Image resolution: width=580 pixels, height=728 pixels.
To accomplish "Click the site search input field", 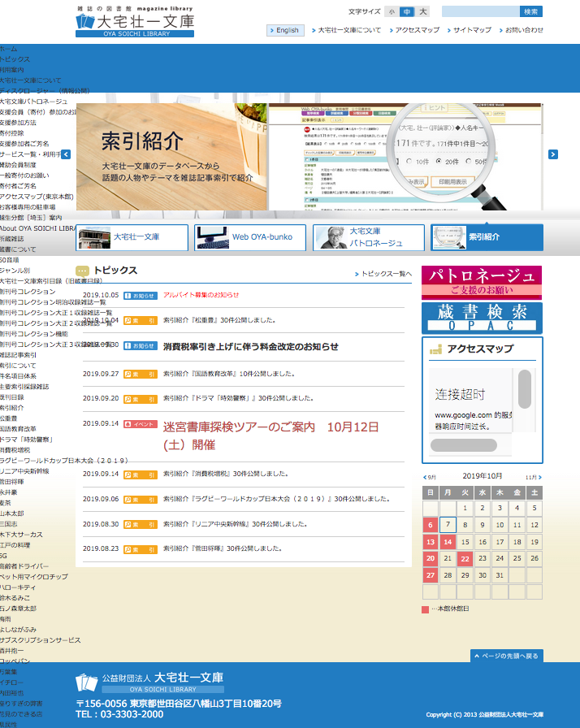I will tap(480, 11).
